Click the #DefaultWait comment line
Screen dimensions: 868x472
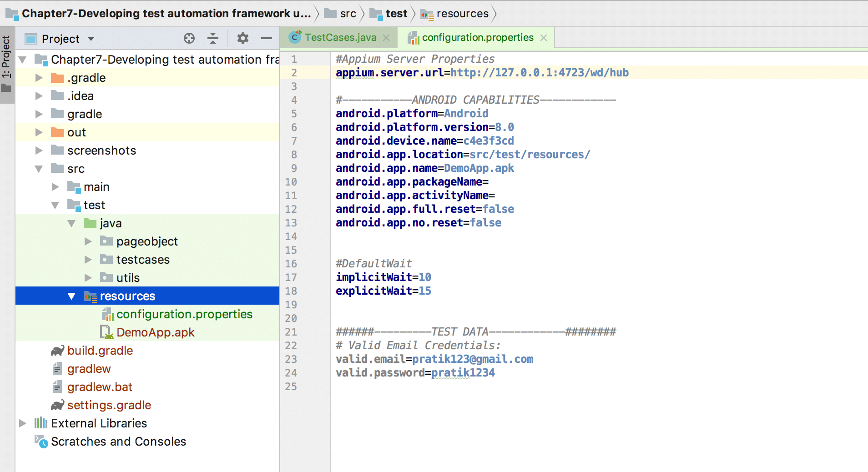pyautogui.click(x=373, y=264)
